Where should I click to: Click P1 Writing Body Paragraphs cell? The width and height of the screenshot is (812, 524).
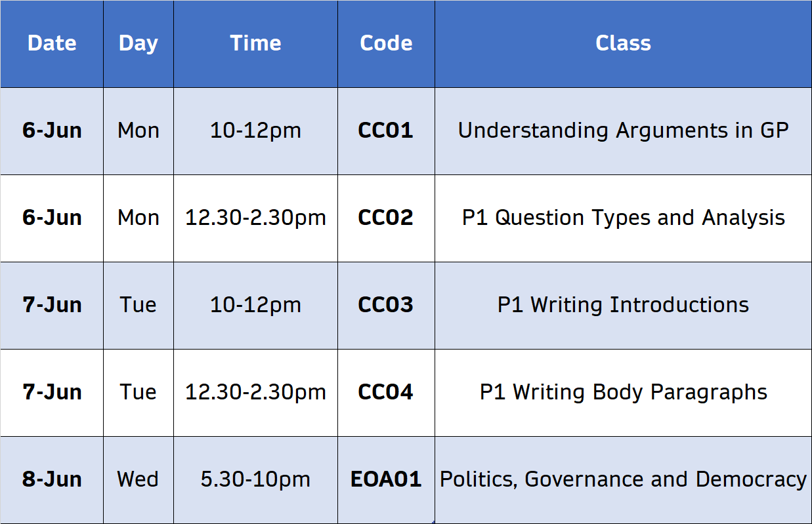pos(623,392)
